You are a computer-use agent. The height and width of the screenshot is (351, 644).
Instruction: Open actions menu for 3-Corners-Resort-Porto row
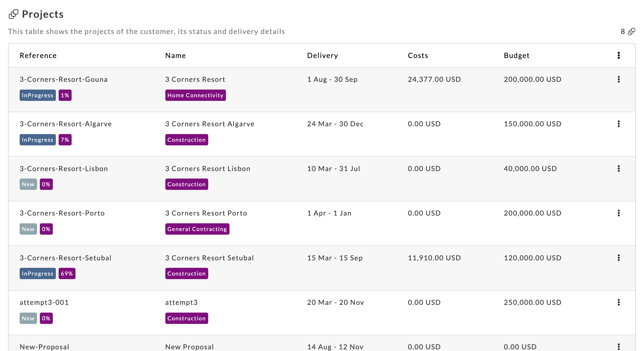[x=619, y=213]
